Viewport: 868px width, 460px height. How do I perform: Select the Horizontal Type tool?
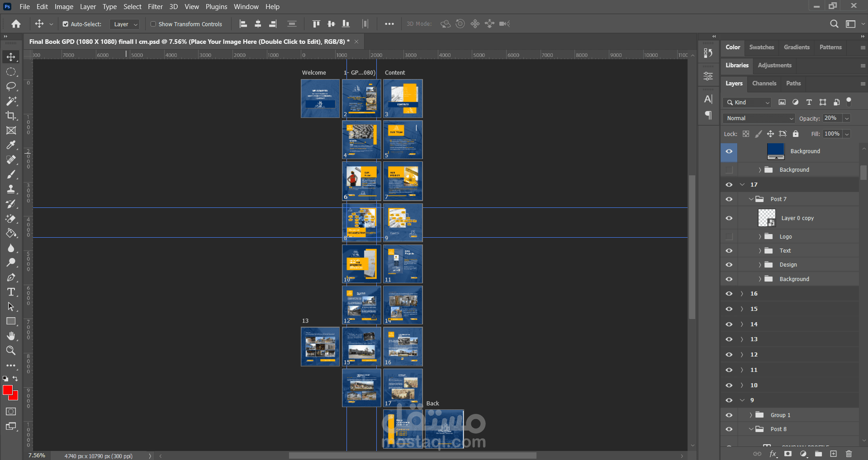[11, 292]
